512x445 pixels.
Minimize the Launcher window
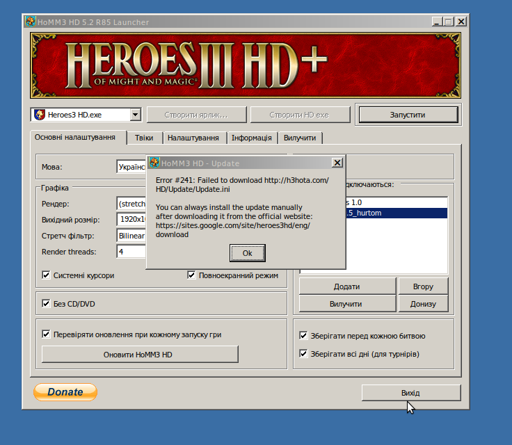(x=437, y=22)
